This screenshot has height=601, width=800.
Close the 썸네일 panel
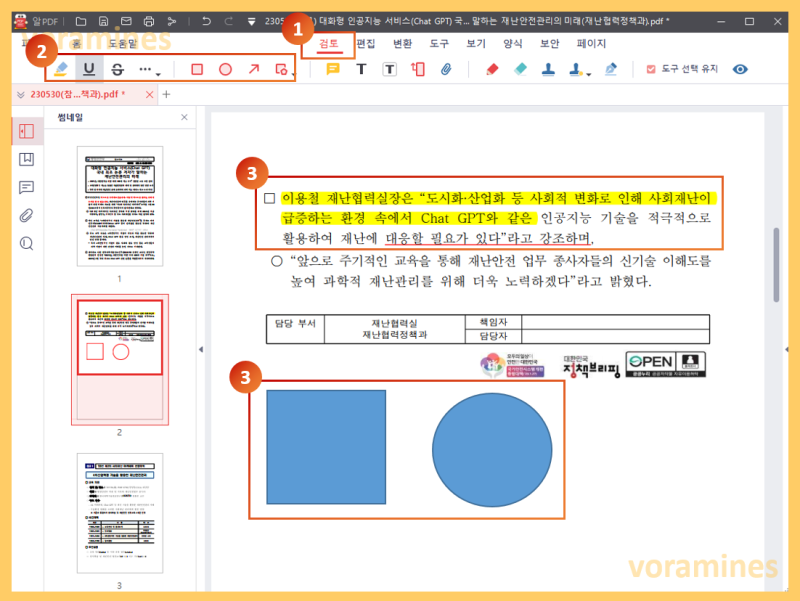pos(184,117)
